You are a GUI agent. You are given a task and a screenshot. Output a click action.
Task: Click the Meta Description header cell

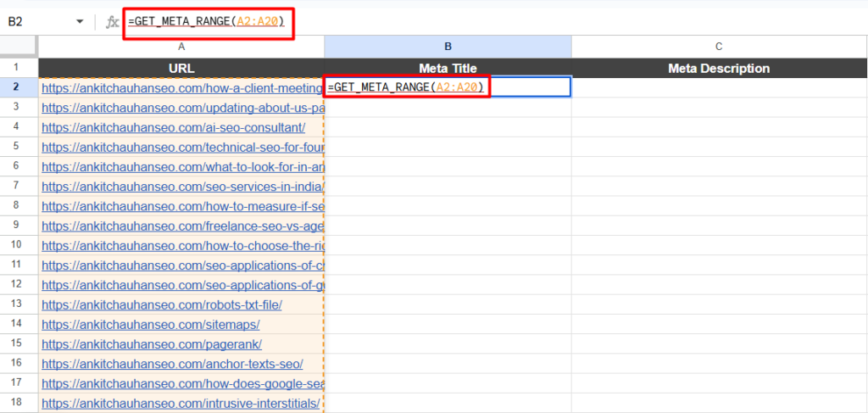tap(719, 68)
